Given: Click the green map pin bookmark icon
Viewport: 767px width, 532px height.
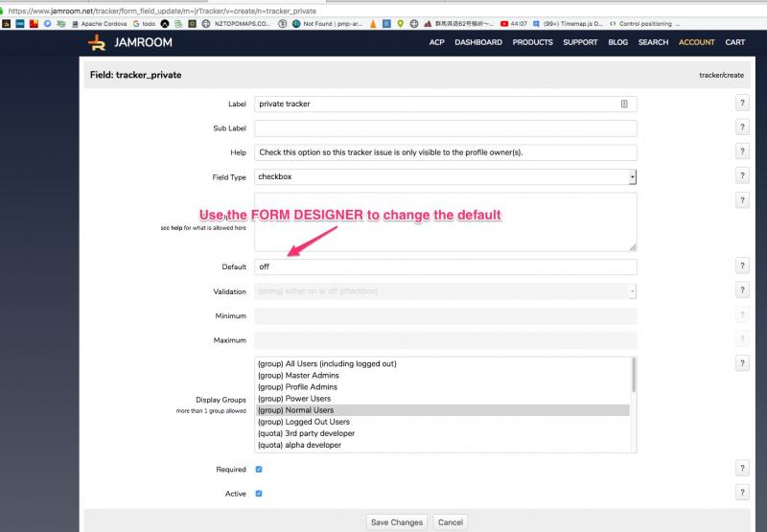Looking at the screenshot, I should click(400, 23).
